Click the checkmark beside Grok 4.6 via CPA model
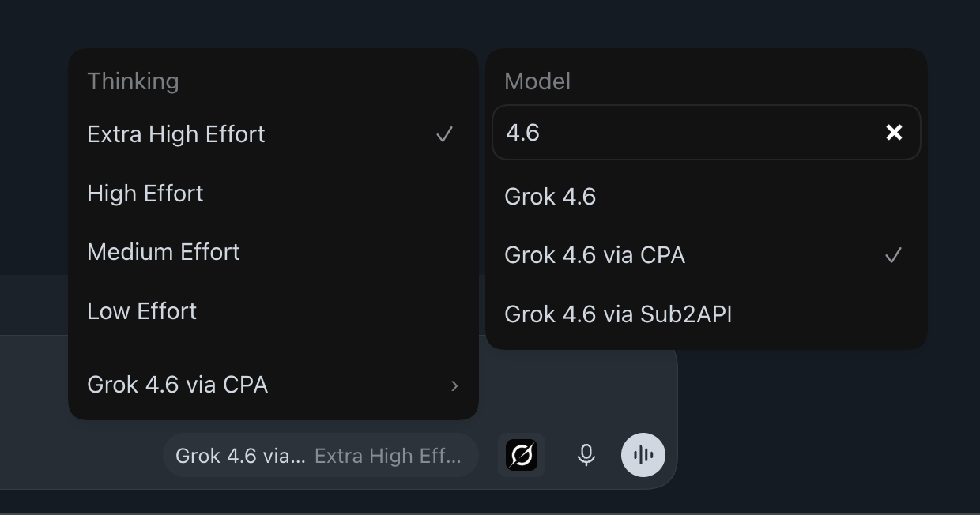Screen dimensions: 980x515 pos(893,256)
